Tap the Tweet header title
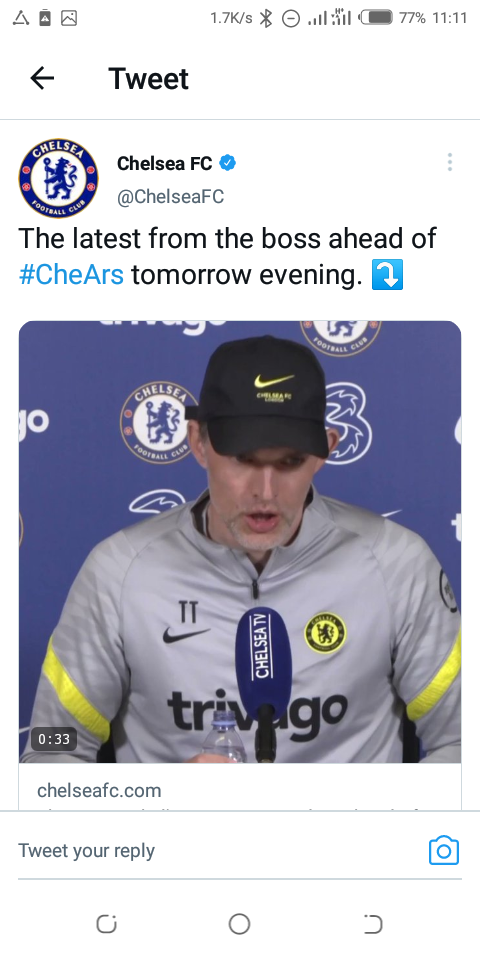480x960 pixels. click(x=149, y=79)
